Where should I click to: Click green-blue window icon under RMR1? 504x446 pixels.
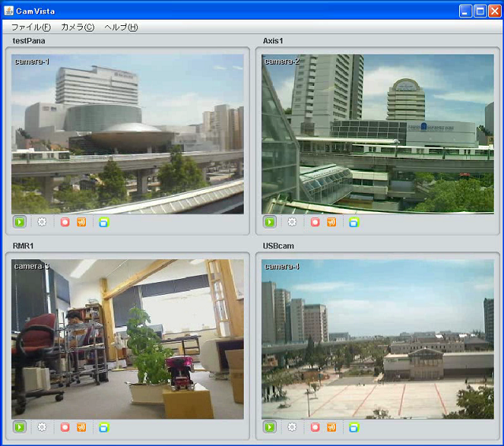point(104,427)
